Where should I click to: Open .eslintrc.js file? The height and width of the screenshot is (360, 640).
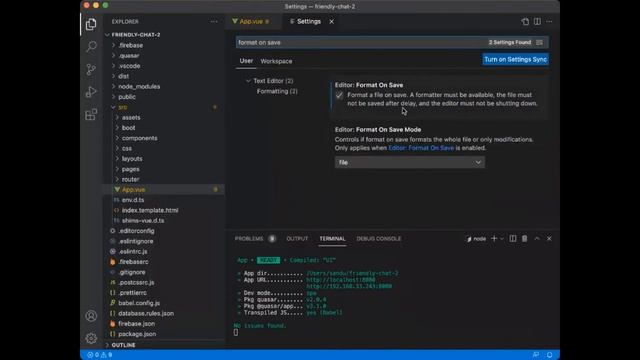(133, 251)
